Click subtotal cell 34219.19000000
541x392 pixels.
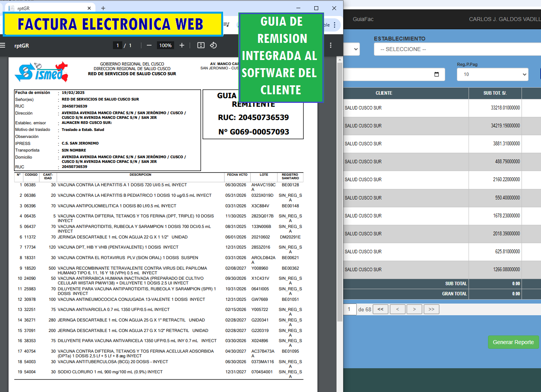pos(505,126)
